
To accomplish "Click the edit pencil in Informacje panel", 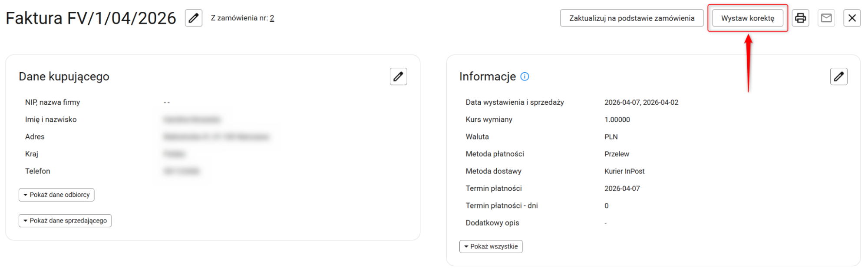I will 838,76.
